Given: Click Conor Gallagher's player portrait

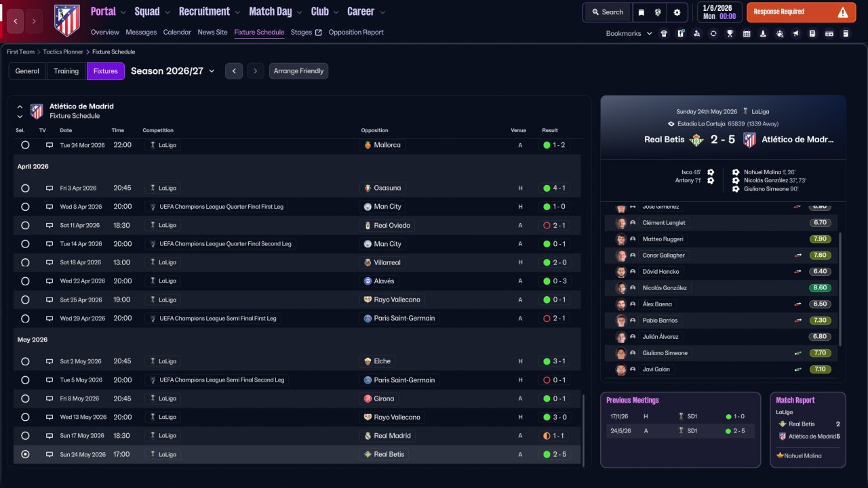Looking at the screenshot, I should 620,256.
